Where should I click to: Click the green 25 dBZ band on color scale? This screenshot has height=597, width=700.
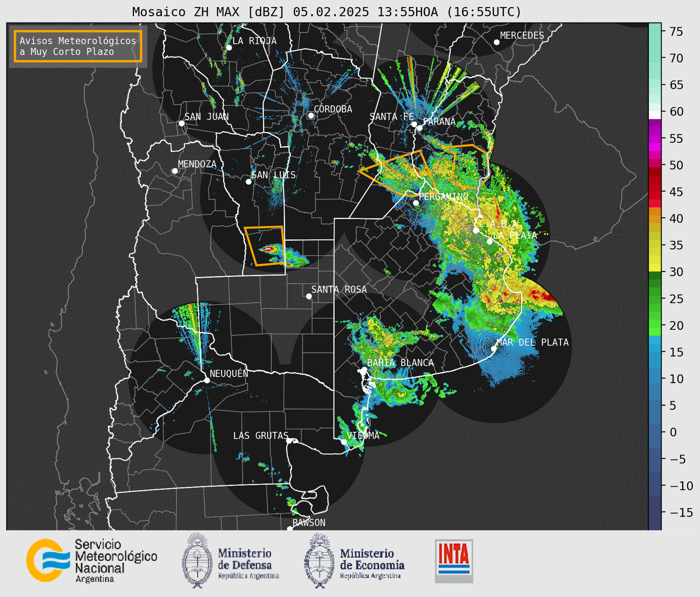(654, 299)
